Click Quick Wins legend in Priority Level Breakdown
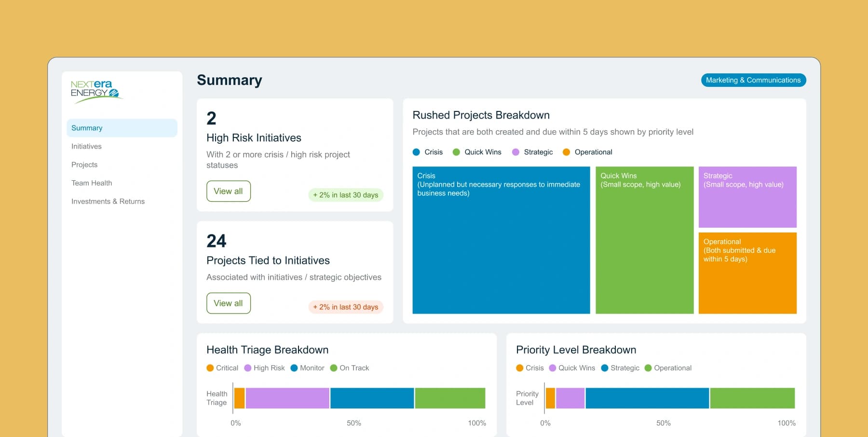 click(572, 368)
